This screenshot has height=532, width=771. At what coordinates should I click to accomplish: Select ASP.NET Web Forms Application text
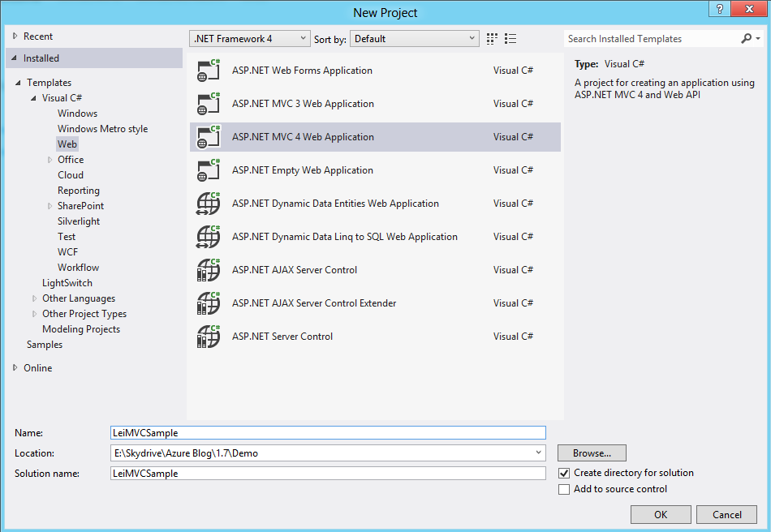click(302, 71)
